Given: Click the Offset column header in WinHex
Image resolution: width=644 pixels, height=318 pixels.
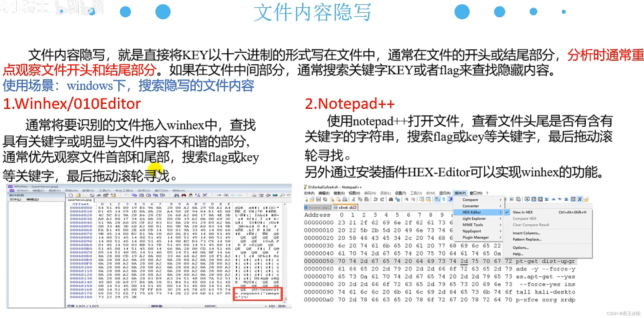Looking at the screenshot, I should 81,204.
